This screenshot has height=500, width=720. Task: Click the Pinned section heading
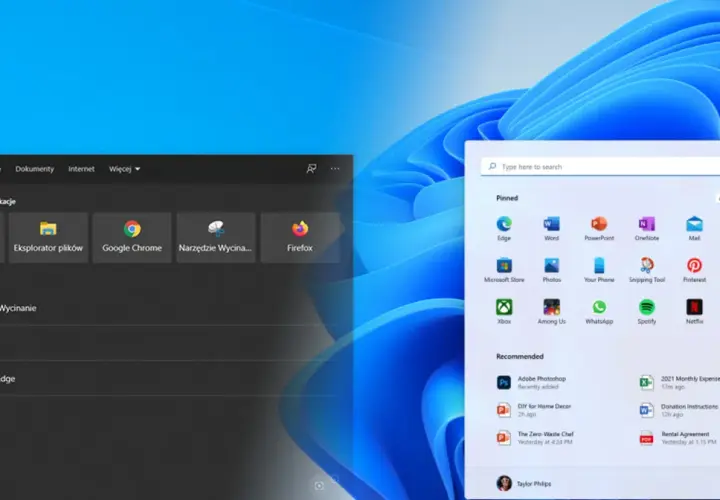[507, 198]
